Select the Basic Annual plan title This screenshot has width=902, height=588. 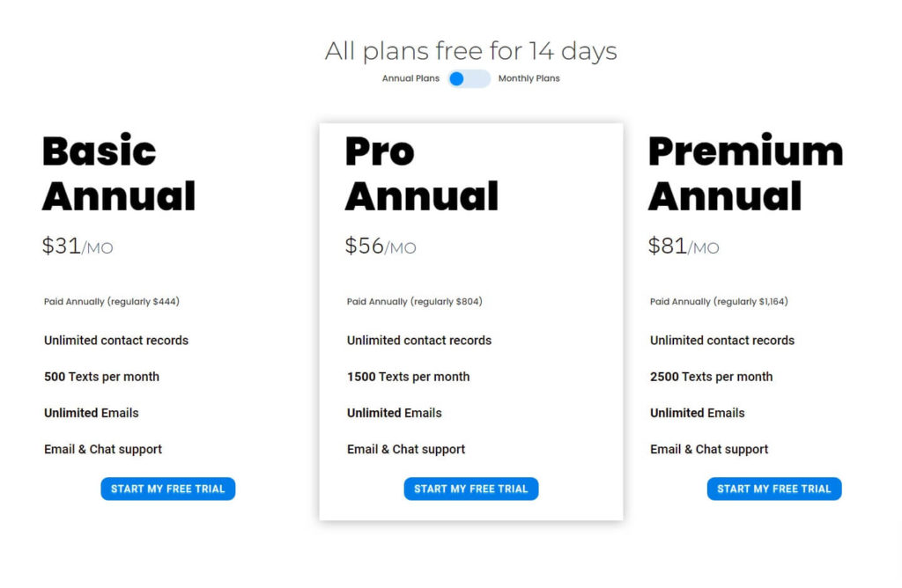coord(119,173)
